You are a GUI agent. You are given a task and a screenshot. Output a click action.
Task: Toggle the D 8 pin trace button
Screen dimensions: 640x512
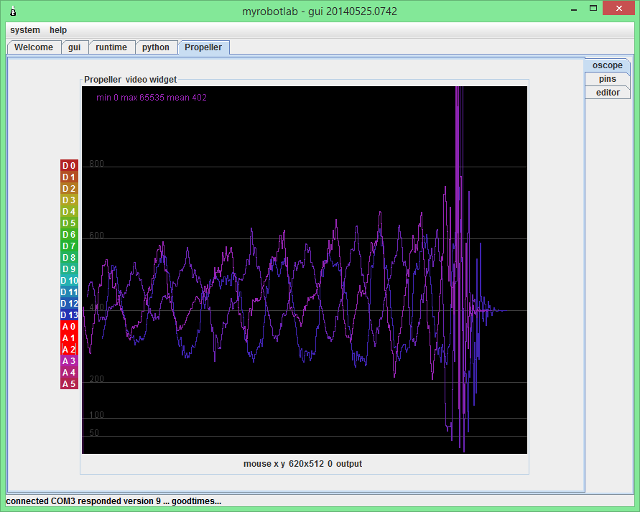point(69,257)
